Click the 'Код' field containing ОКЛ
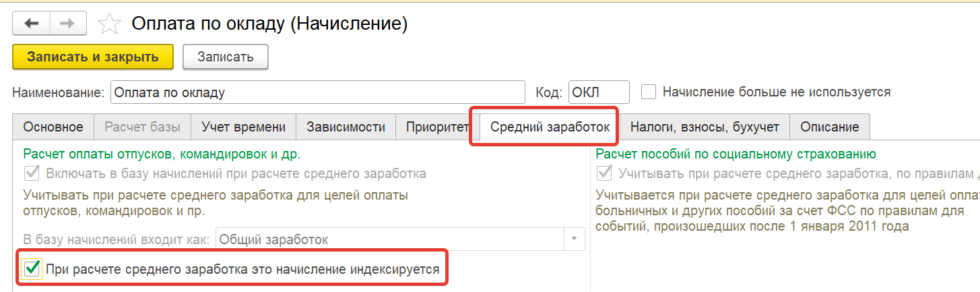 tap(598, 92)
